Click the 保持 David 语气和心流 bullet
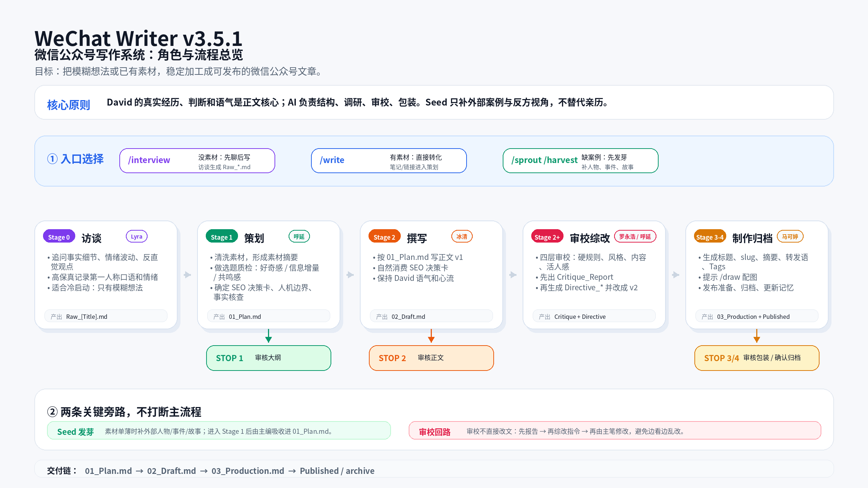868x488 pixels. click(x=413, y=278)
